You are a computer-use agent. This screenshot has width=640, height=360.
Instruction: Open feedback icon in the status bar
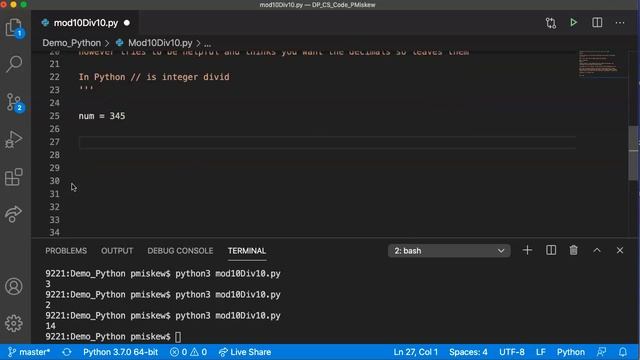tap(601, 352)
